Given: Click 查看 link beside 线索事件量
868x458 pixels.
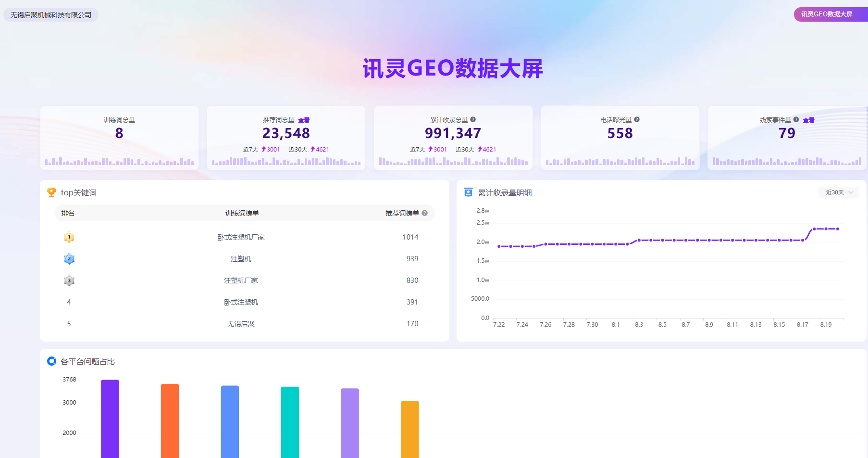Looking at the screenshot, I should click(x=809, y=120).
